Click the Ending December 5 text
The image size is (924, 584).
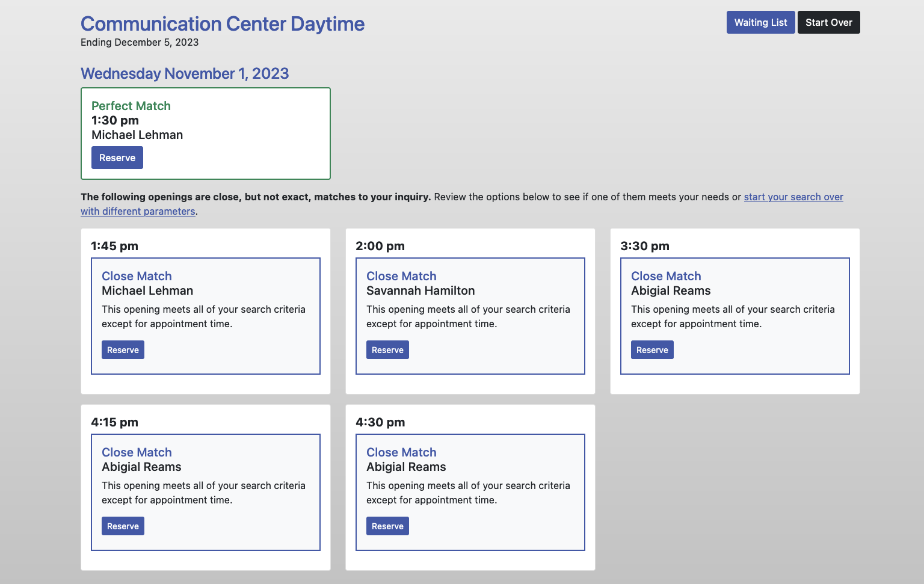[140, 42]
